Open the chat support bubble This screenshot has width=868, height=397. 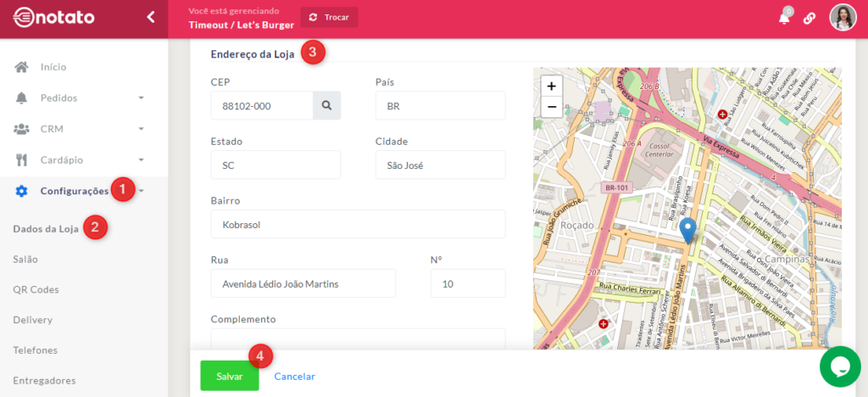840,366
